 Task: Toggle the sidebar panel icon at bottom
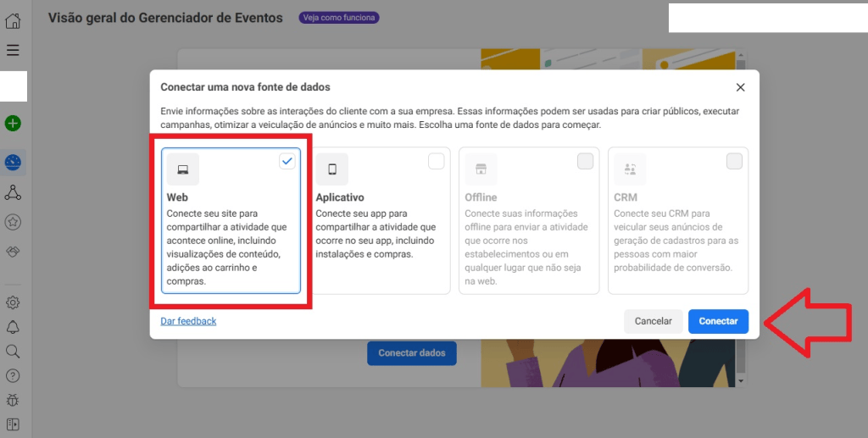coord(13,424)
